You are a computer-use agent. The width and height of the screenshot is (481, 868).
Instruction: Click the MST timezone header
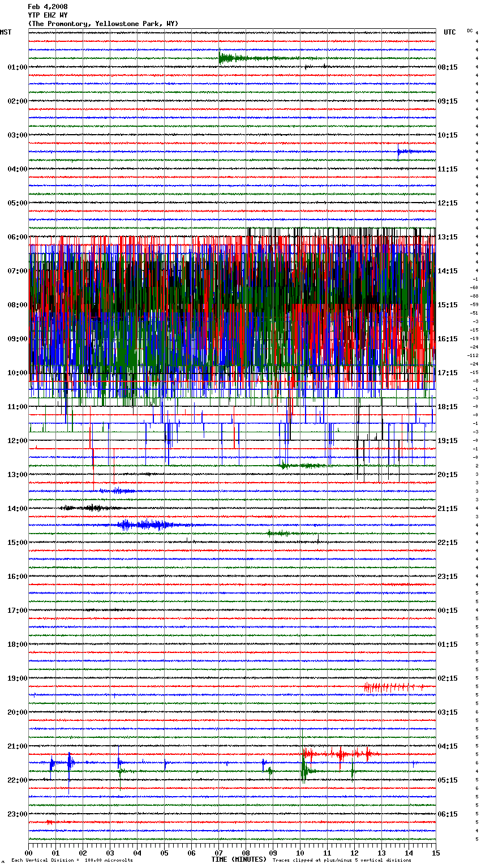coord(6,32)
